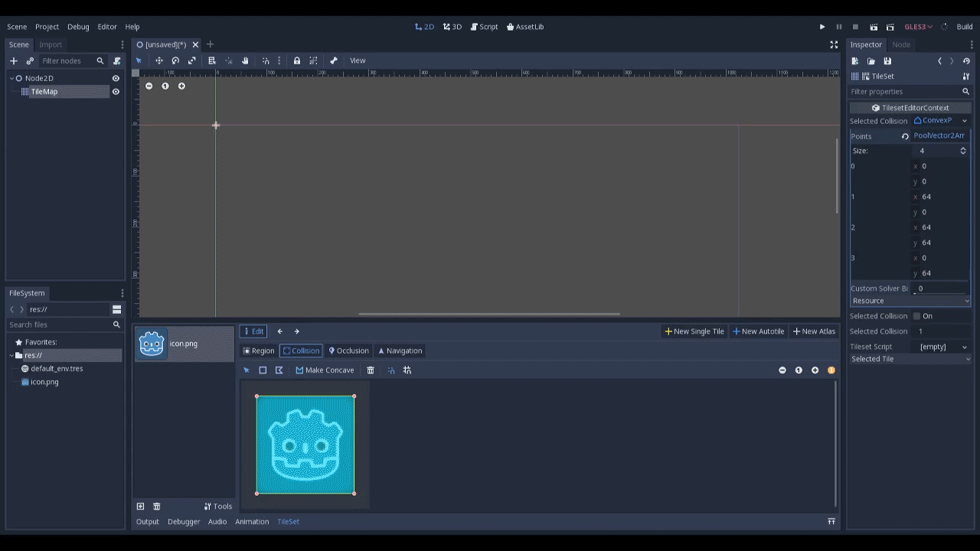This screenshot has width=980, height=551.
Task: Zoom in the 2D viewport canvas
Action: click(x=181, y=86)
